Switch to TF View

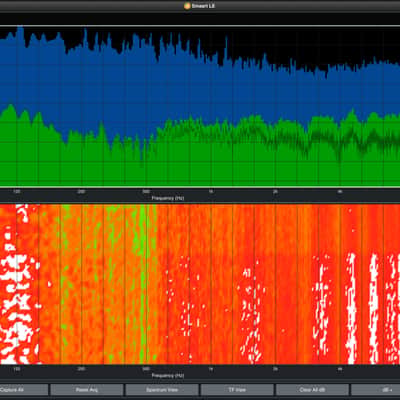pos(237,390)
